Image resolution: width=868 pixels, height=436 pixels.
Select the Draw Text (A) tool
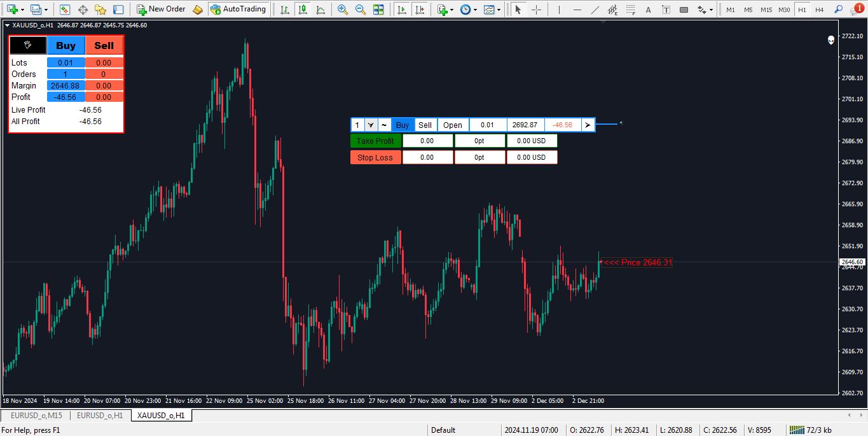tap(648, 10)
